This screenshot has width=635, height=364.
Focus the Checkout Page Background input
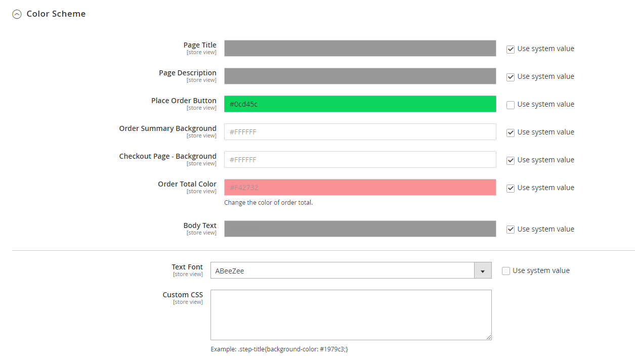(360, 160)
